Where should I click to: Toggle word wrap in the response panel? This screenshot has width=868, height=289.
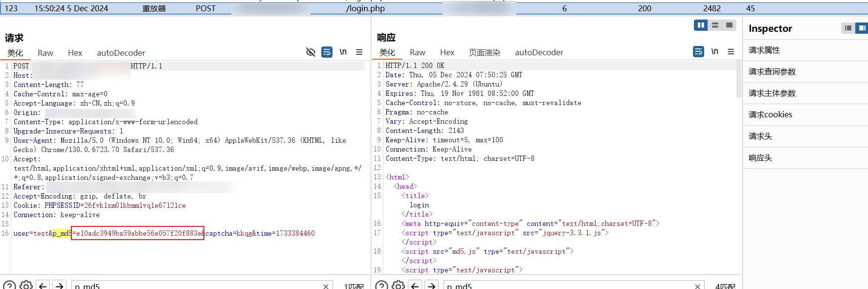[x=699, y=51]
